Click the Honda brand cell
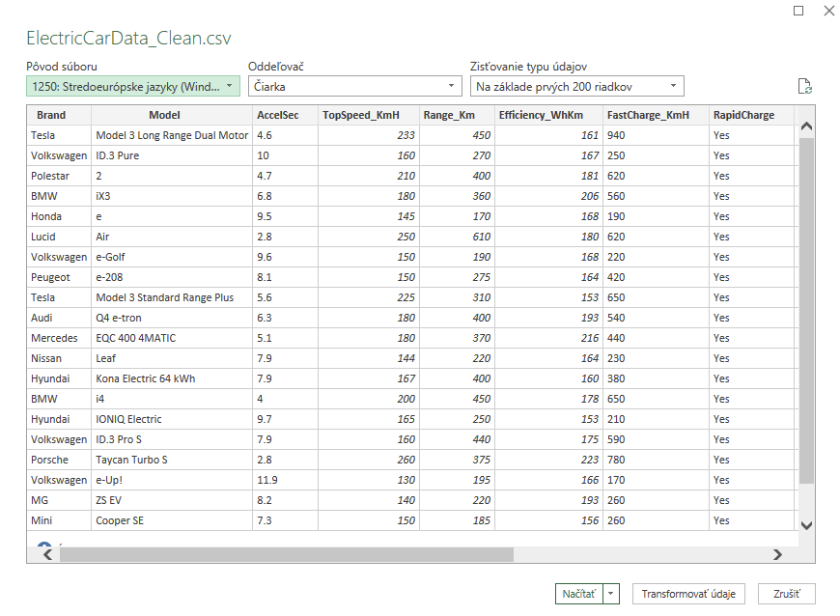 click(59, 216)
